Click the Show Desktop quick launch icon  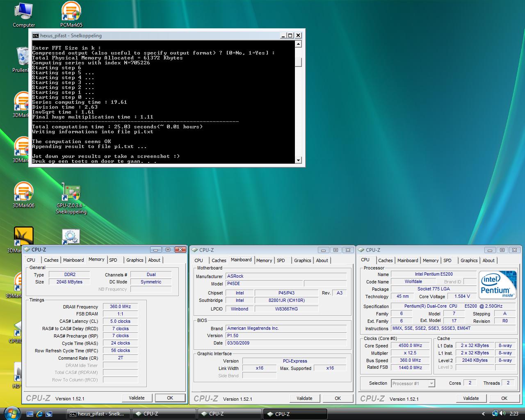[30, 414]
